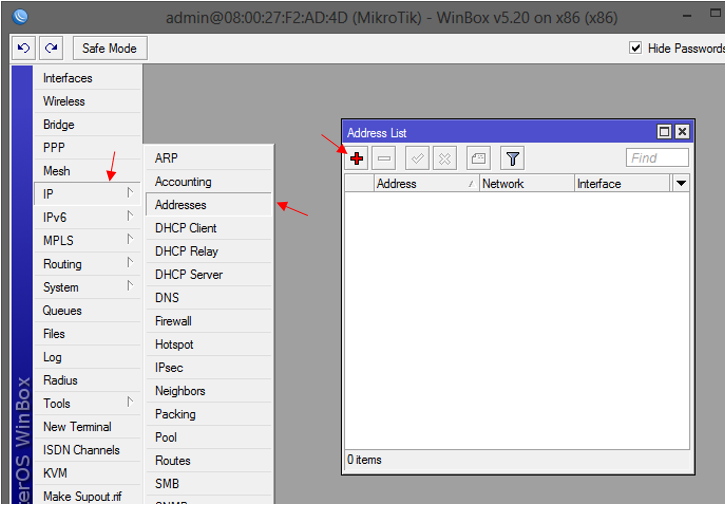Viewport: 725px width, 505px height.
Task: Select DHCP Client from IP submenu
Action: point(209,228)
